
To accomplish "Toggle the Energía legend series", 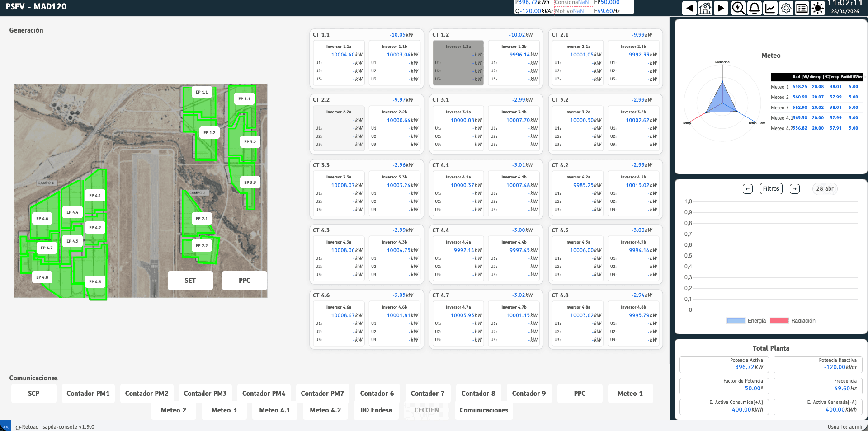I will [x=746, y=321].
